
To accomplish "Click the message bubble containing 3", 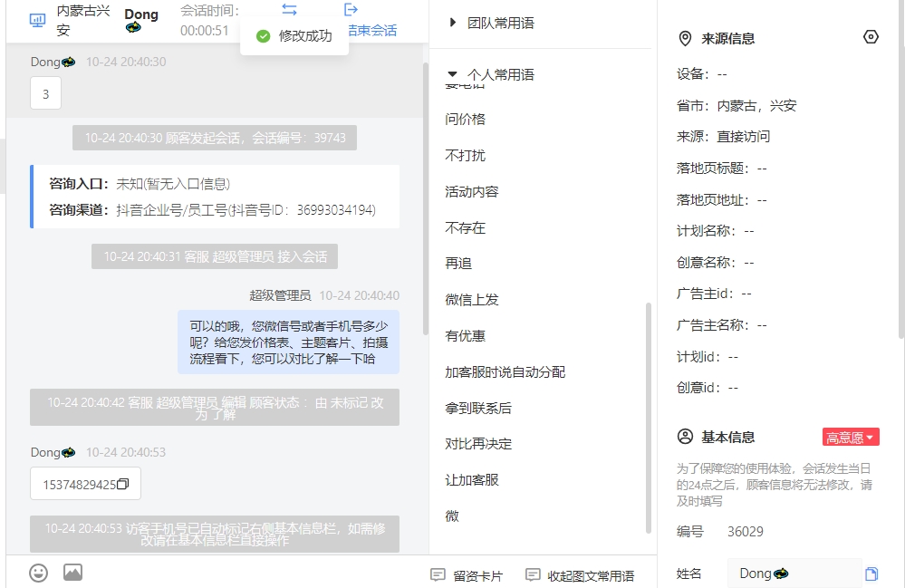I will [x=45, y=93].
